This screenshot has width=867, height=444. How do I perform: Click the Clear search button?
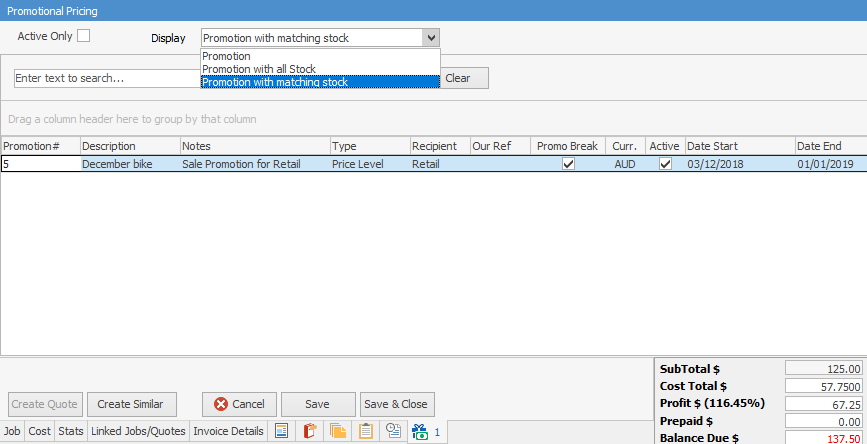click(464, 78)
